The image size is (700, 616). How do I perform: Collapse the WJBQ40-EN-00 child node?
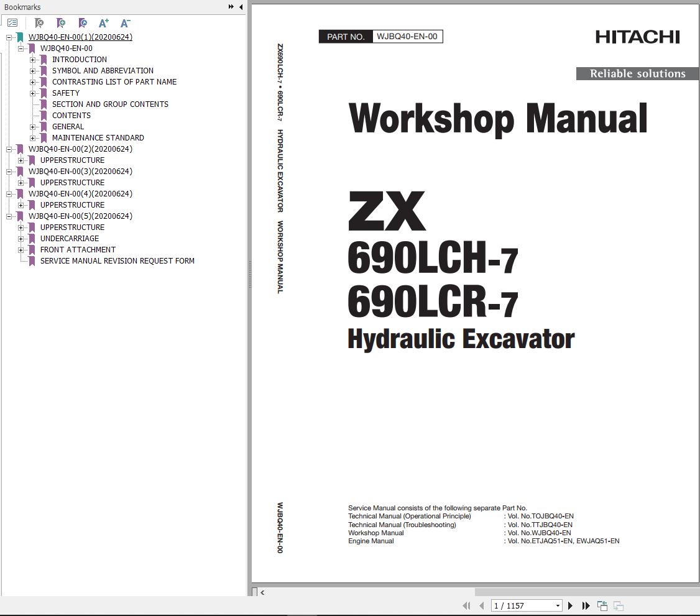21,48
